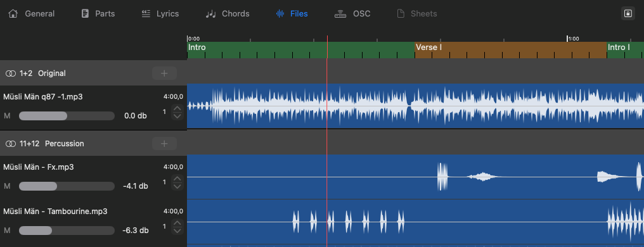
Task: Mute the Müsli Män - Fx.mp3 track
Action: coord(7,186)
